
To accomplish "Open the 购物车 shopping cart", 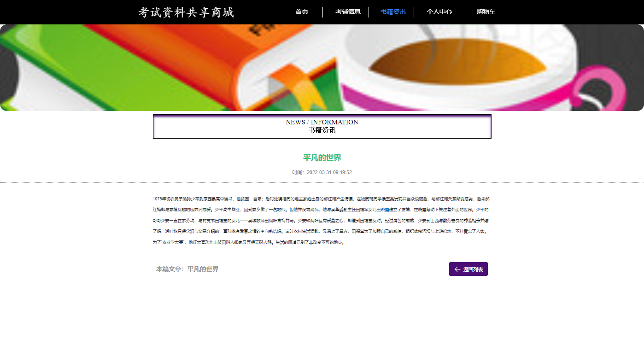I will (x=486, y=12).
